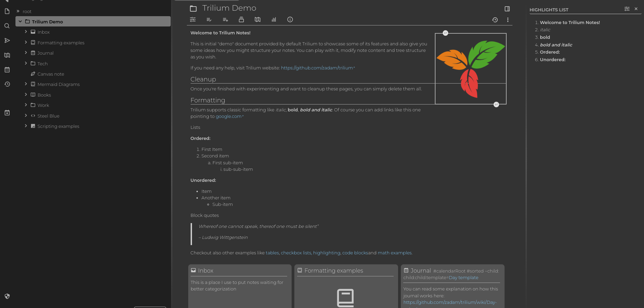Click insert-paragraph handle above logo image

tap(445, 33)
